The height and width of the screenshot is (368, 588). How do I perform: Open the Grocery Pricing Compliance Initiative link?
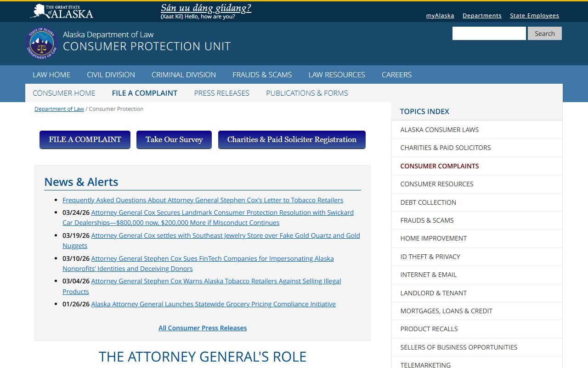tap(213, 304)
